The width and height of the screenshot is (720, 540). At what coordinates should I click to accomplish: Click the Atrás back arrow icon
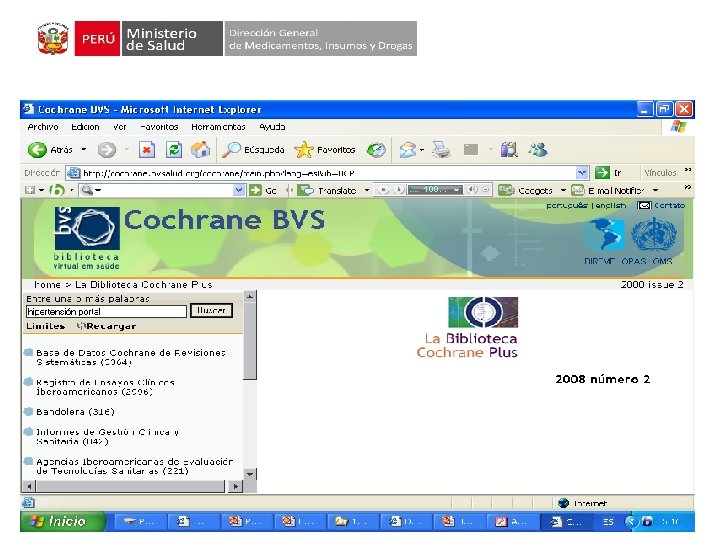pos(37,150)
